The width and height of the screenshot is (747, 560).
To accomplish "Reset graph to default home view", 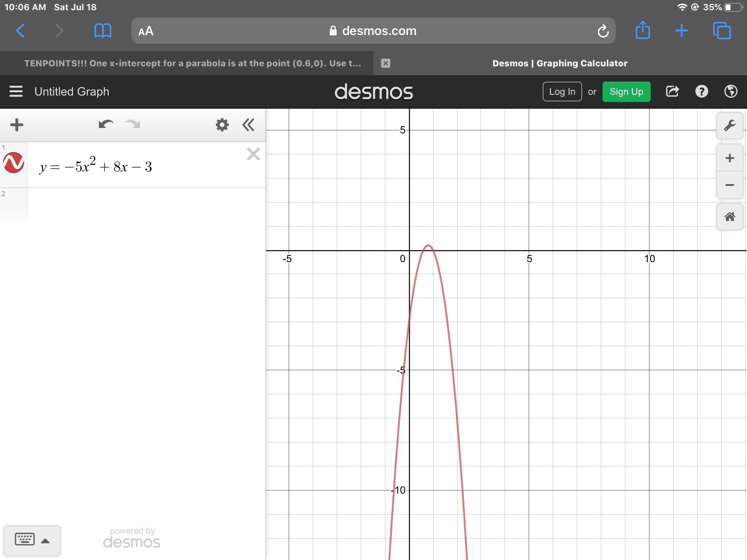I will (729, 217).
